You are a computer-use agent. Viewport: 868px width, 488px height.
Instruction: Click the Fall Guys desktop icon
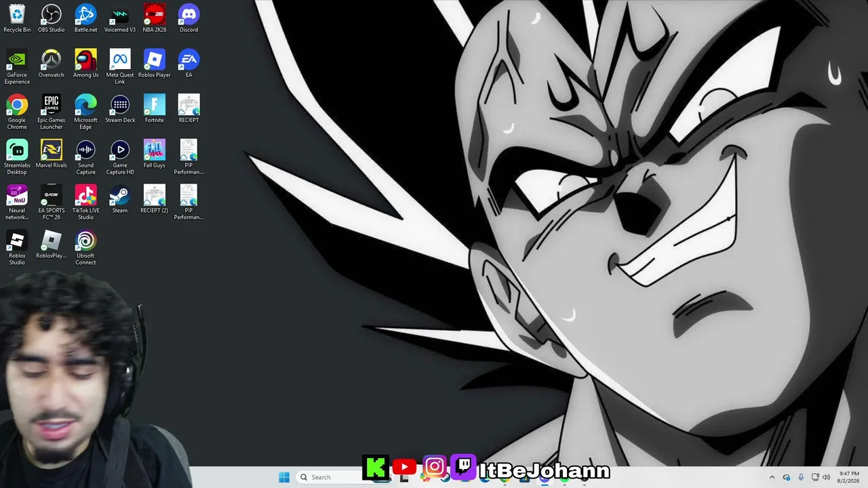(x=155, y=154)
